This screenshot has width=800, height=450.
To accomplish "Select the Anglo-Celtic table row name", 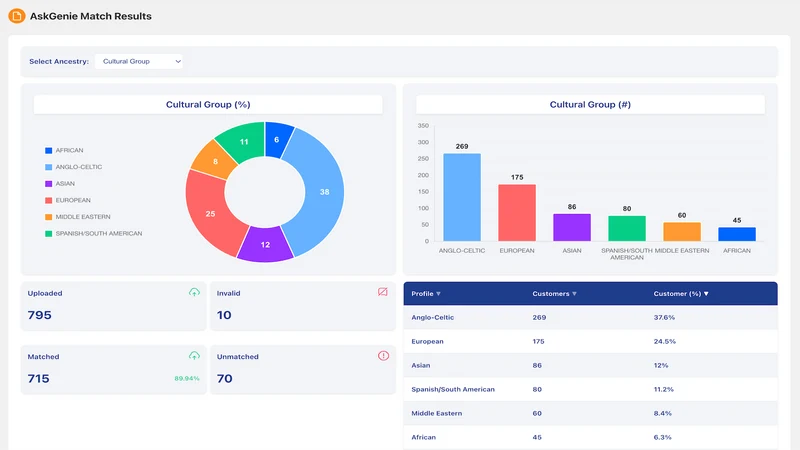I will click(x=433, y=317).
